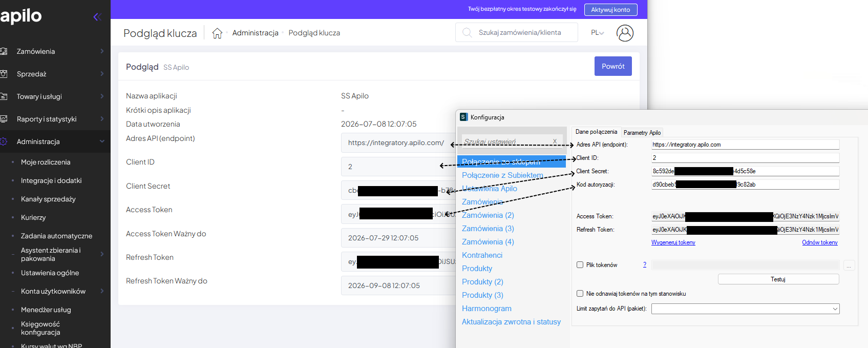
Task: Click Refresh Token Ważny do field
Action: (398, 285)
